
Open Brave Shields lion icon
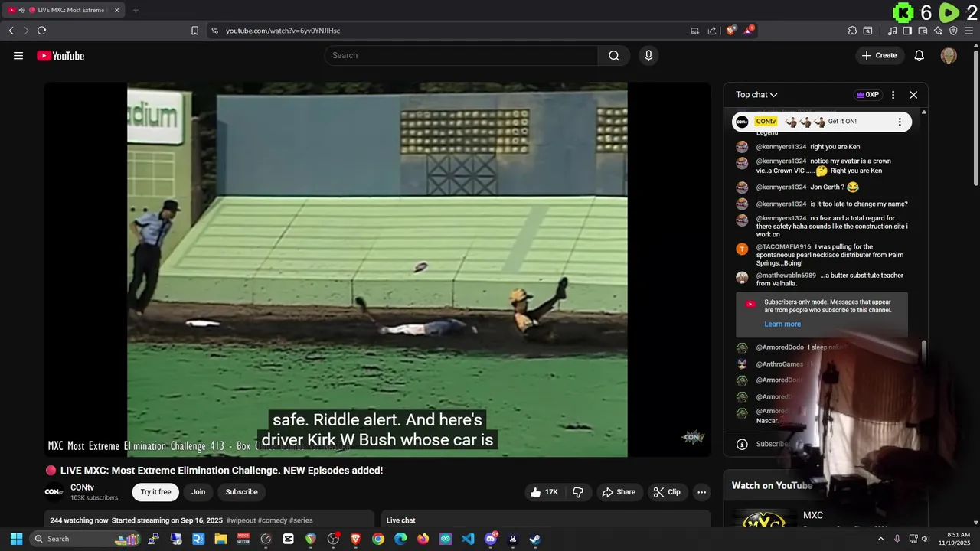(731, 31)
